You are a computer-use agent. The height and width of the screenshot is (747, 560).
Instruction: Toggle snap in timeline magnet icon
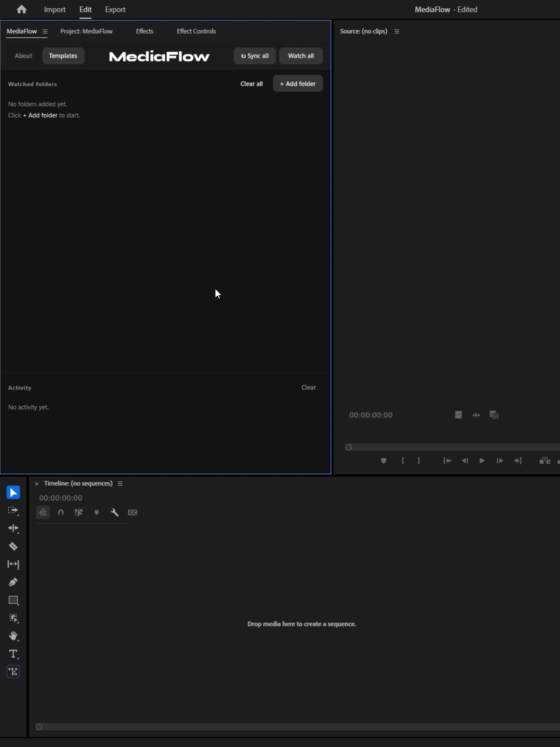click(61, 513)
